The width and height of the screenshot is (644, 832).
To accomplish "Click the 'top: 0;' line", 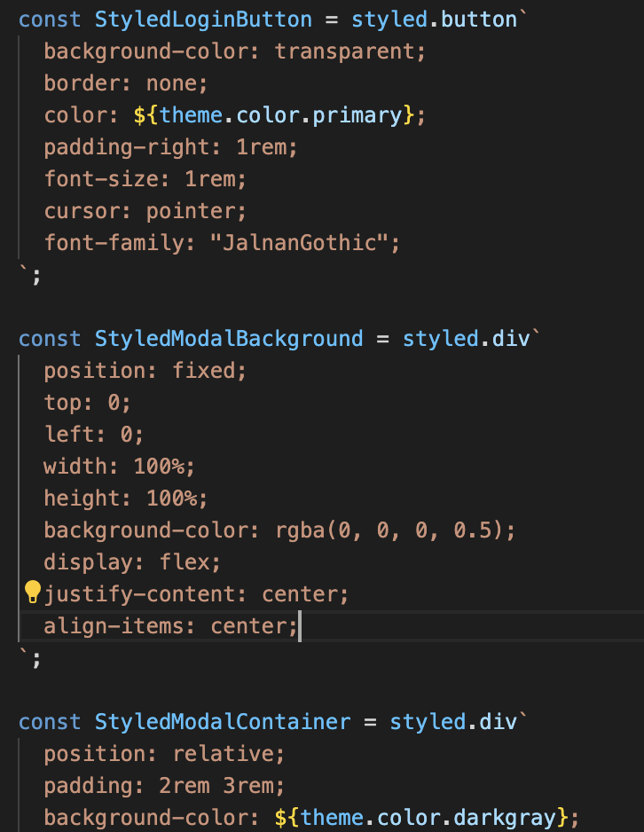I will point(87,403).
